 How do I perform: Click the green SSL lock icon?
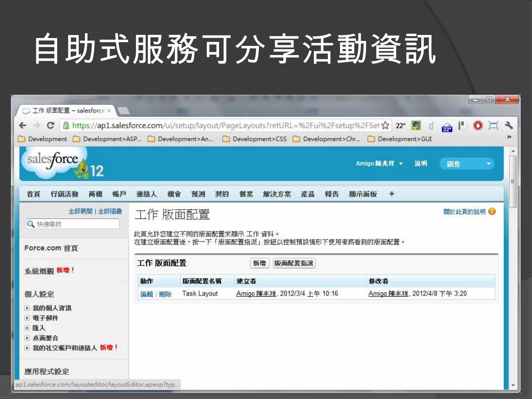pos(66,125)
